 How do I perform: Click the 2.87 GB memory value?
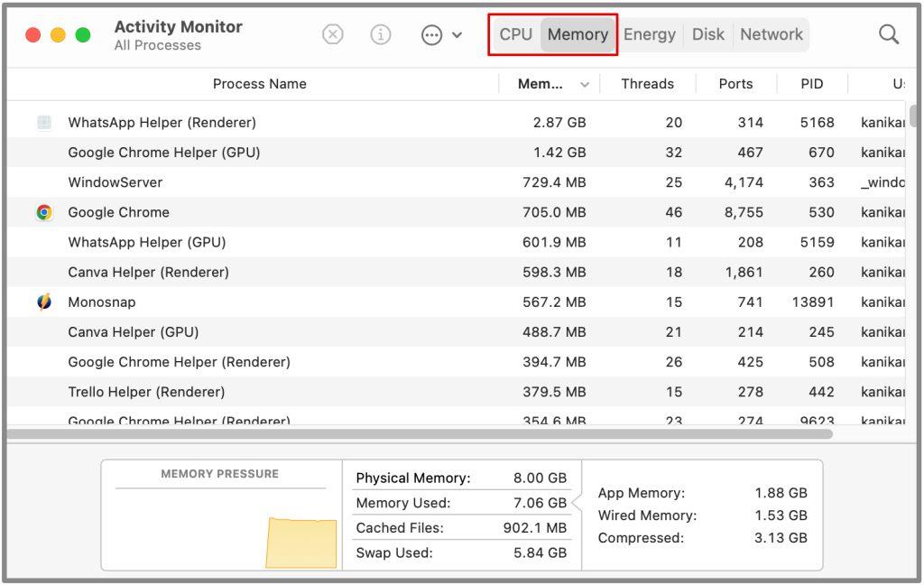559,123
